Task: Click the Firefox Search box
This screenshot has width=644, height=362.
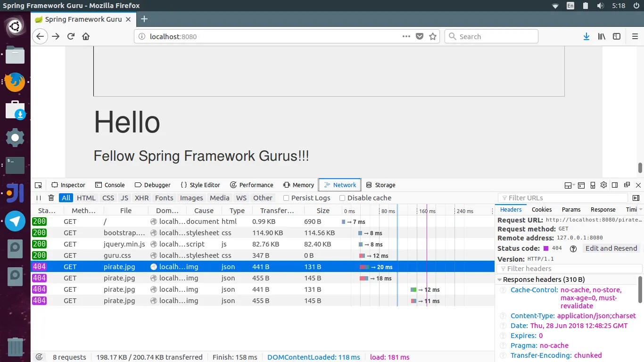Action: pos(491,36)
